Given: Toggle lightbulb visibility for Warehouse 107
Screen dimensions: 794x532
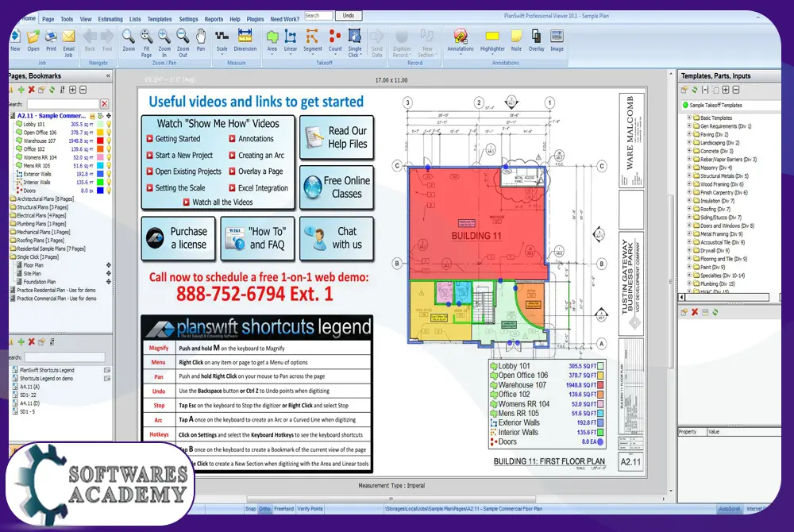Looking at the screenshot, I should coord(108,141).
